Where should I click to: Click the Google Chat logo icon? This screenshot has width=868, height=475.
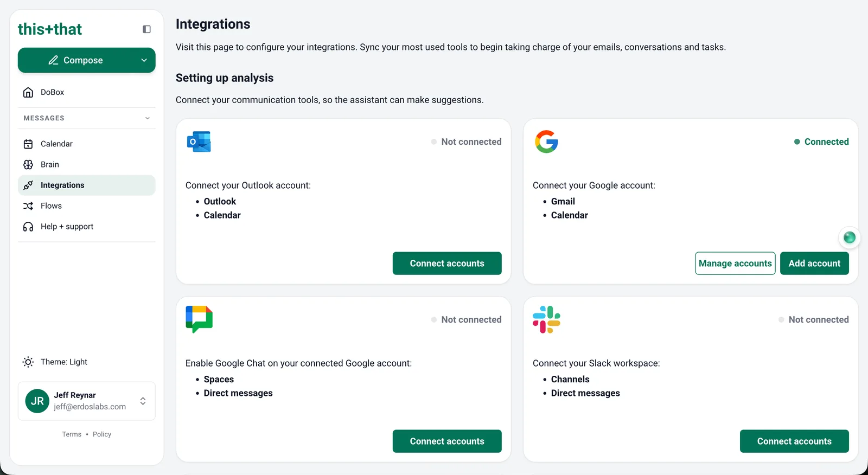[199, 319]
